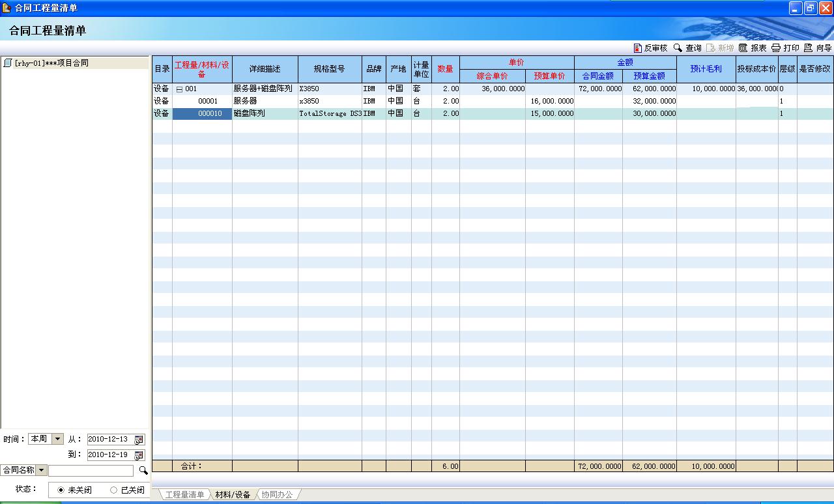Click the 数量 column header
Image resolution: width=834 pixels, height=504 pixels.
click(x=445, y=69)
